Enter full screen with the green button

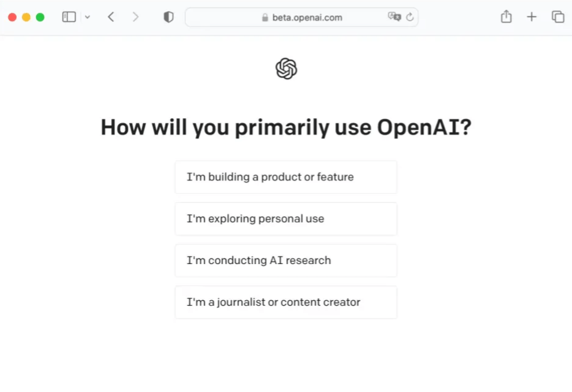[x=40, y=17]
